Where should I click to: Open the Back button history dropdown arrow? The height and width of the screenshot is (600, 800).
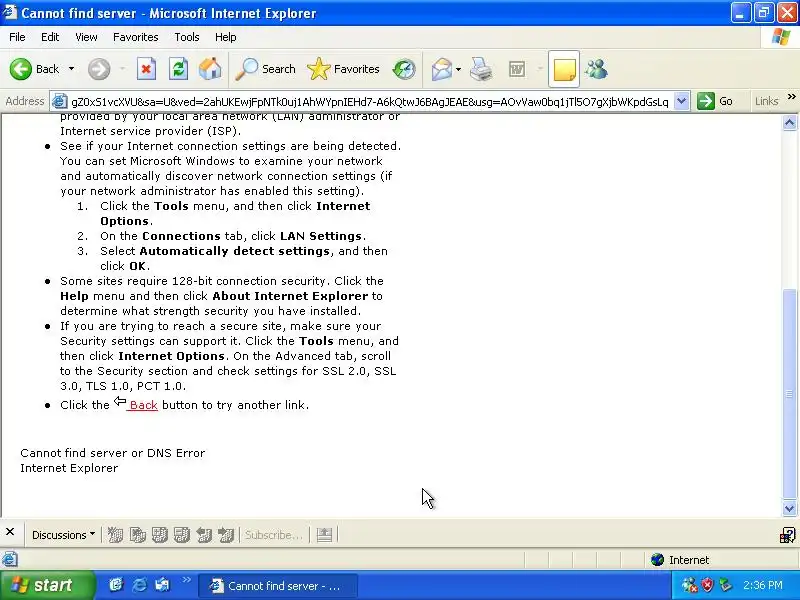(71, 69)
